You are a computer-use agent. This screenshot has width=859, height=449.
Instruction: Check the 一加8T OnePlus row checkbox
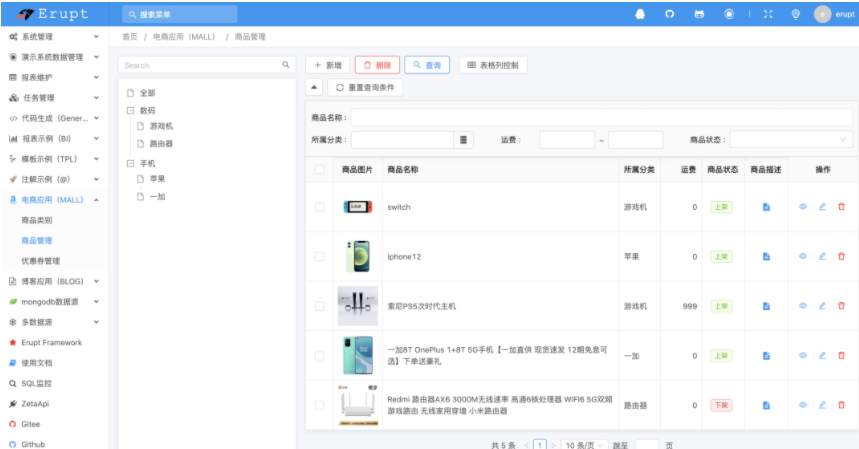pos(319,356)
